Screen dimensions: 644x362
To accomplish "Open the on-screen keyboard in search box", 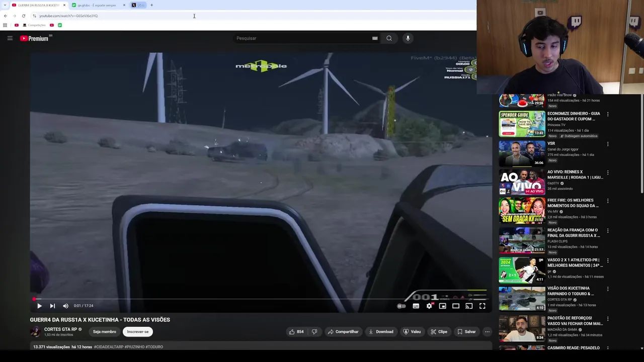I will tap(375, 38).
